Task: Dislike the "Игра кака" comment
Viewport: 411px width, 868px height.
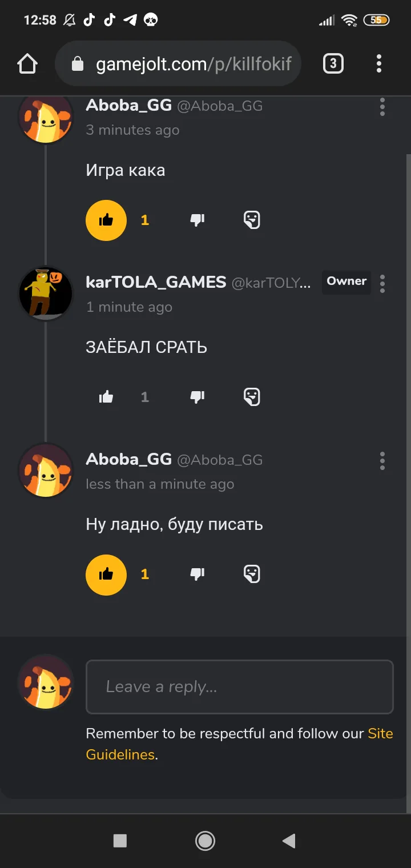Action: pyautogui.click(x=198, y=220)
